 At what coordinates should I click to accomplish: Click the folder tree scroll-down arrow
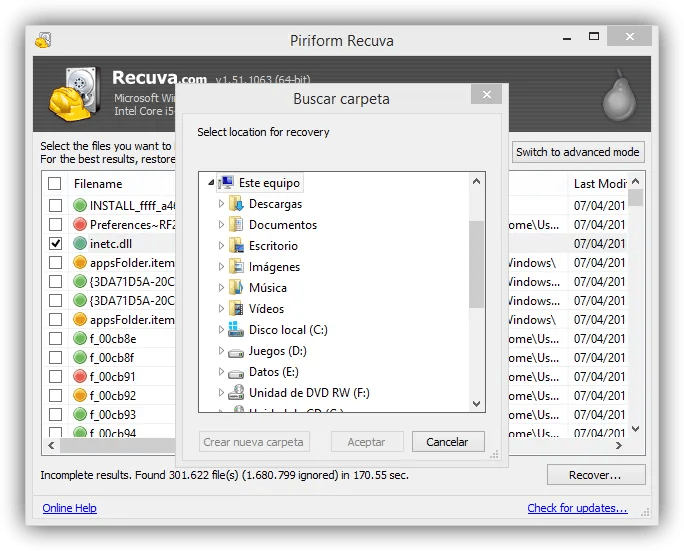point(476,404)
